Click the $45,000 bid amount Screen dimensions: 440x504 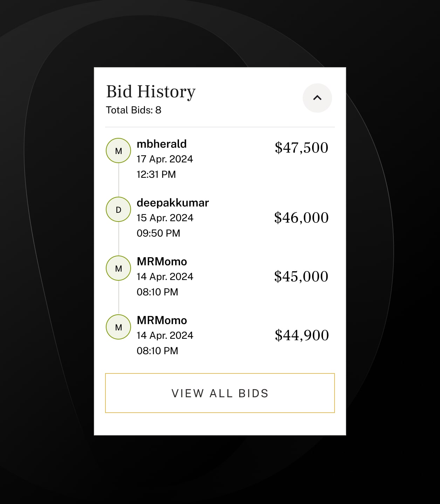click(x=301, y=276)
